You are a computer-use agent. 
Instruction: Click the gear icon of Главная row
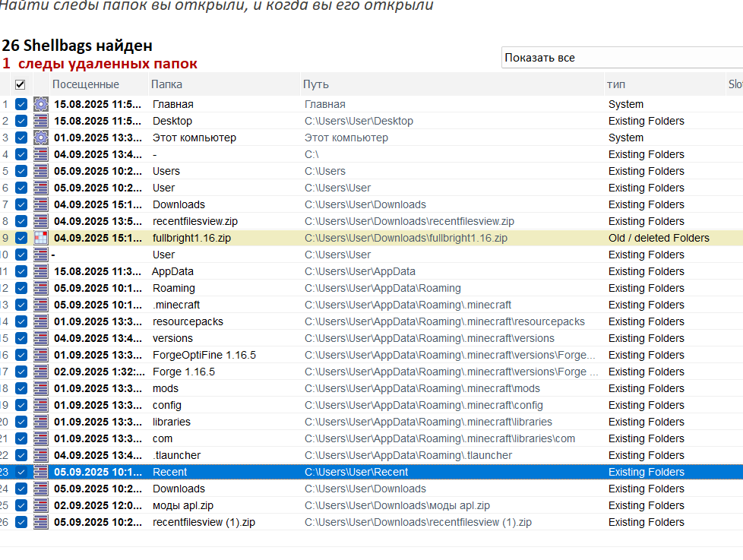41,104
